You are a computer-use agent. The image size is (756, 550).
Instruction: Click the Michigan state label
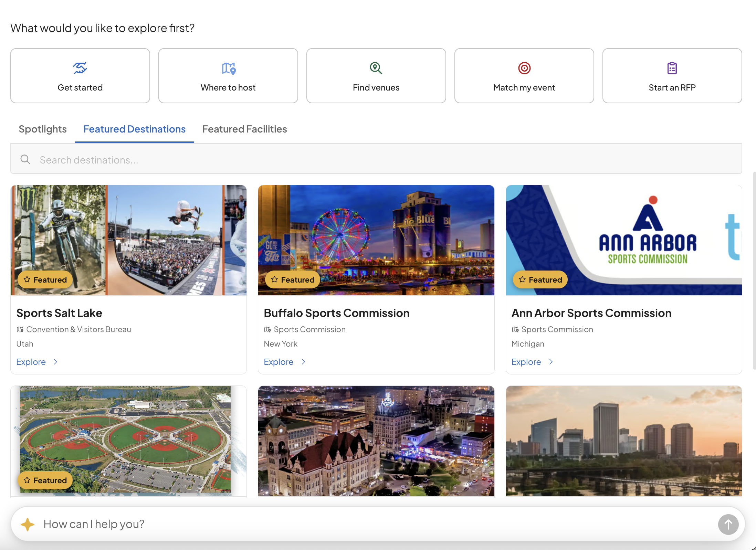coord(528,344)
